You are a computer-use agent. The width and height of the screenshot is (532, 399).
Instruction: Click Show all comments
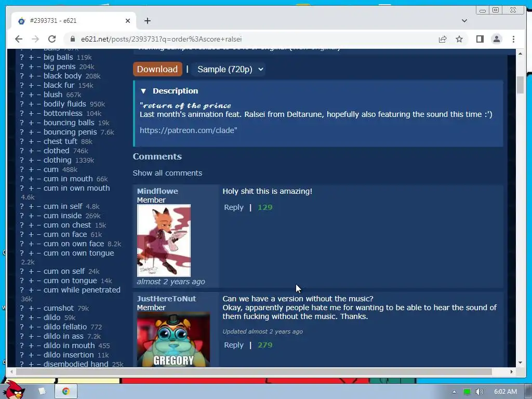click(x=167, y=173)
